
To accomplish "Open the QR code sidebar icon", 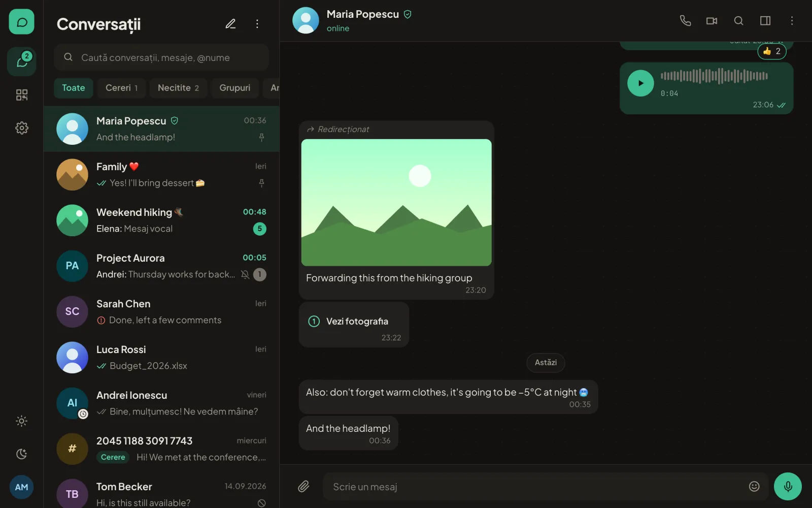I will coord(21,95).
